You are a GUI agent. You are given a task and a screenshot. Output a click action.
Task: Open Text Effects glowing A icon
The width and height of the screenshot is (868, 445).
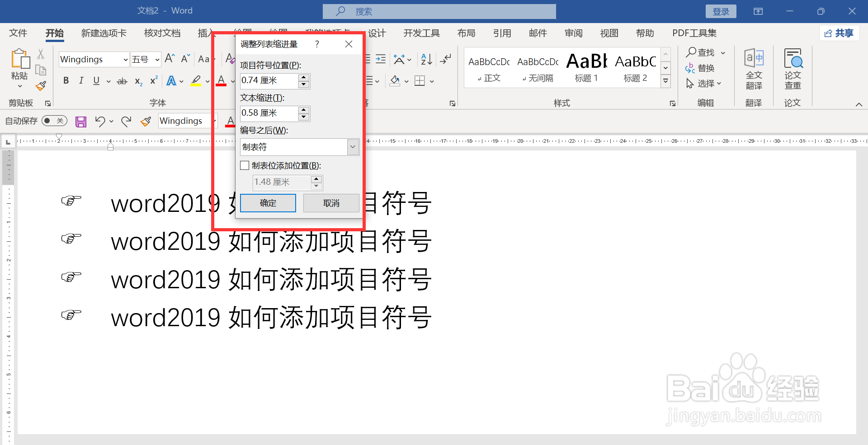click(x=171, y=81)
